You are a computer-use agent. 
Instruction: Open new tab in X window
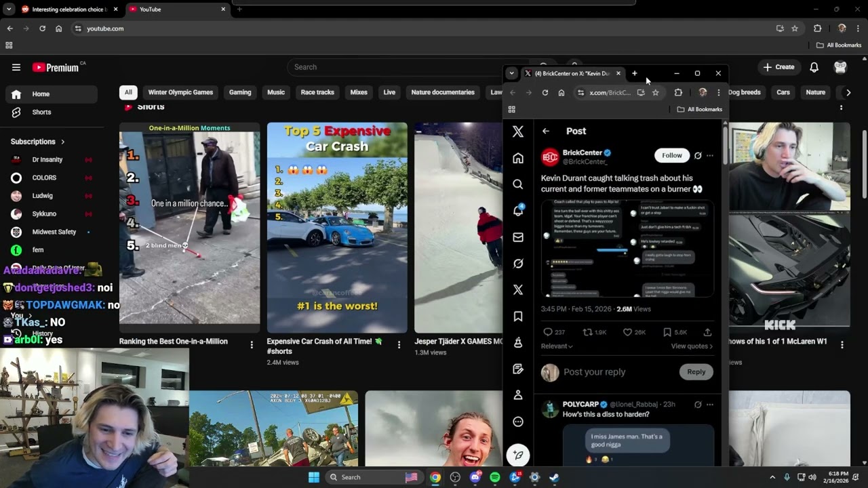[635, 73]
